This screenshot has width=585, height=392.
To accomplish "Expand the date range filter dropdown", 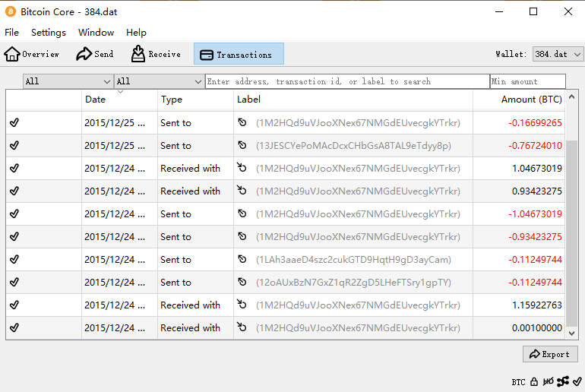I will tap(68, 81).
